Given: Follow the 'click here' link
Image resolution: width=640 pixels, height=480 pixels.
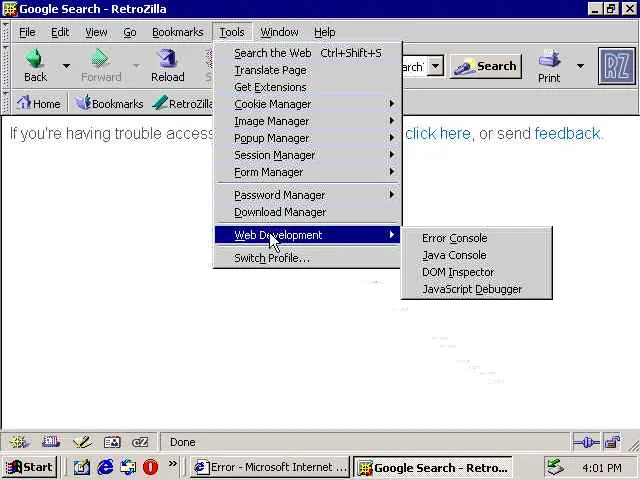Looking at the screenshot, I should pyautogui.click(x=438, y=133).
